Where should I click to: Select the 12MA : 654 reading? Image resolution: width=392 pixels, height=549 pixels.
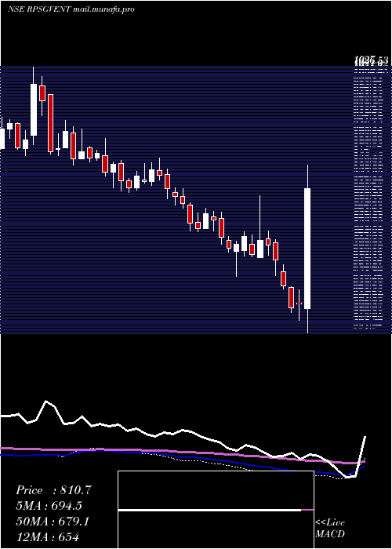(x=47, y=536)
